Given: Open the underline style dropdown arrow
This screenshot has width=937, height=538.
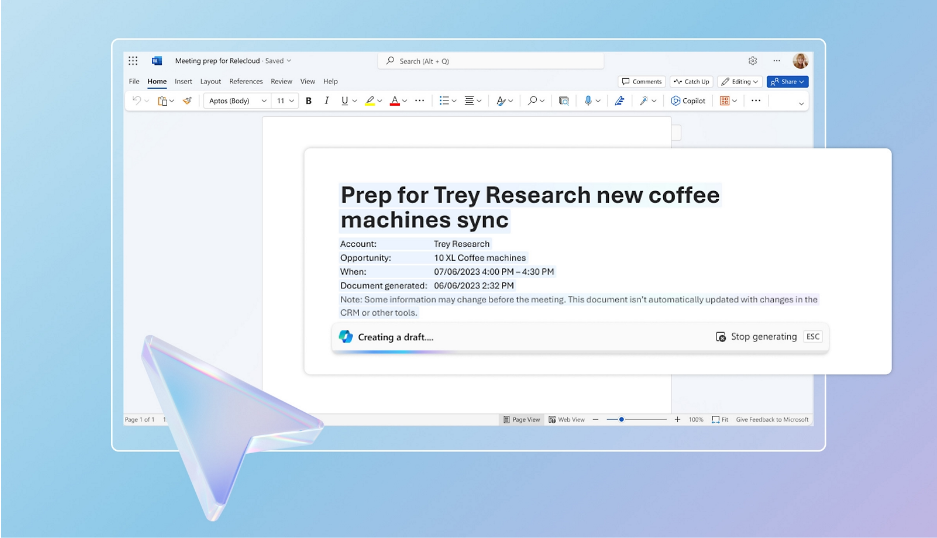Looking at the screenshot, I should (354, 101).
